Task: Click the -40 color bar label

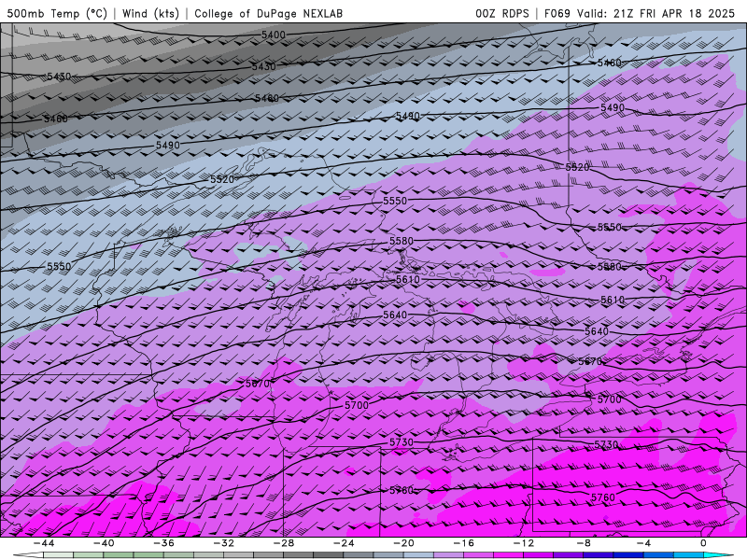Action: coord(104,543)
